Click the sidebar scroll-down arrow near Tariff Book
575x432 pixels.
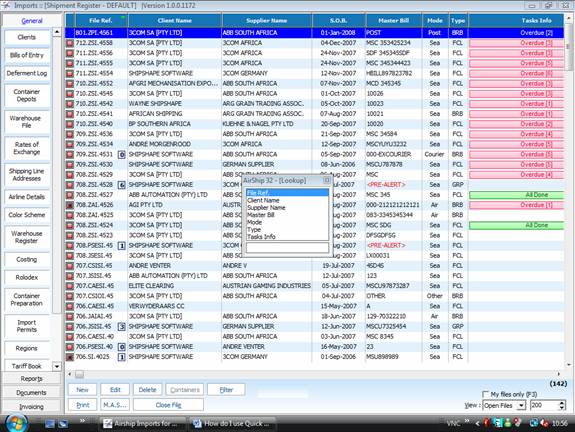pos(57,366)
